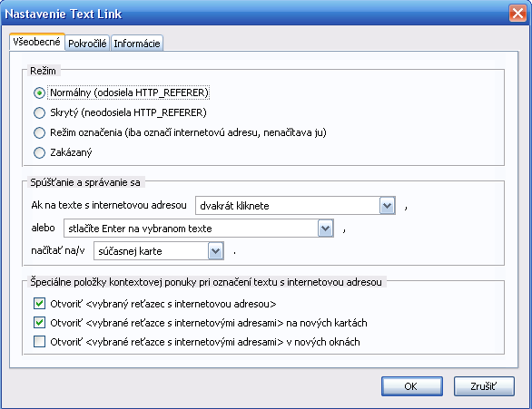Expand the 'stlačíte Enter na vybranom texte' dropdown
532x409 pixels.
tap(326, 228)
